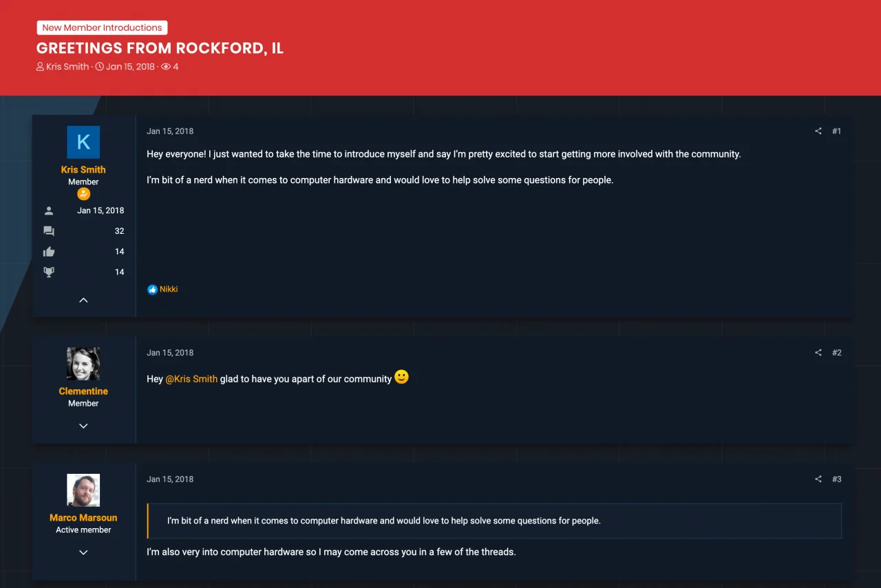Click share icon on post #1
Image resolution: width=881 pixels, height=588 pixels.
[818, 131]
